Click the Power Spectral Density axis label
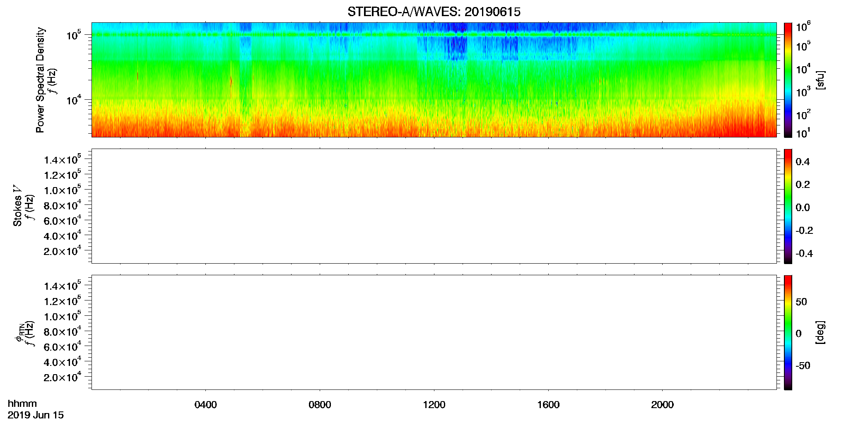Screen dimensions: 868x447 tap(40, 80)
